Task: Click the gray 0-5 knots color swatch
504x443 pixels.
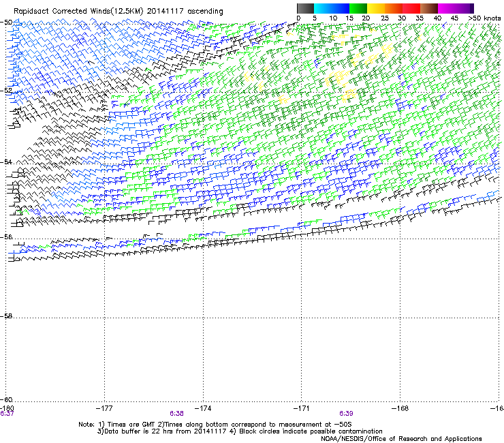Action: pyautogui.click(x=305, y=8)
